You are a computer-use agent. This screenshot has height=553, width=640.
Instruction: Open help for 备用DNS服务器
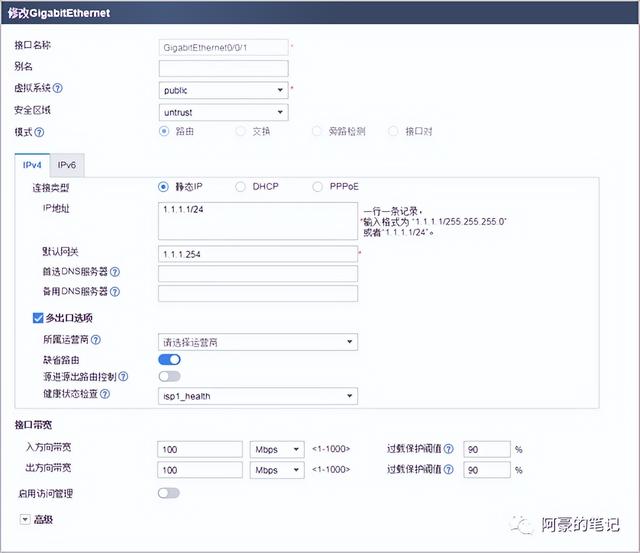point(115,291)
